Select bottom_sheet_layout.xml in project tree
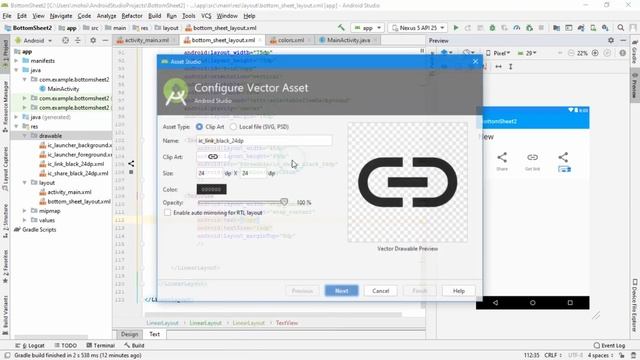The image size is (640, 360). pos(79,201)
